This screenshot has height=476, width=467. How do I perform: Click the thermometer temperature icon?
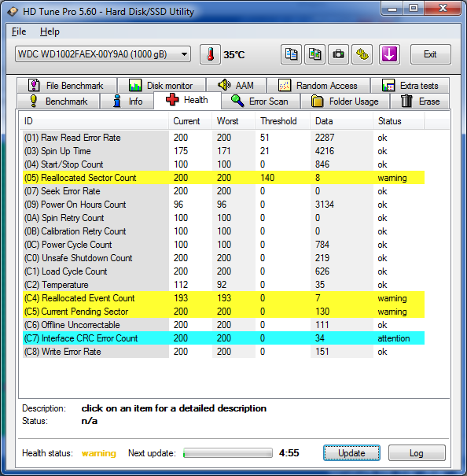210,54
